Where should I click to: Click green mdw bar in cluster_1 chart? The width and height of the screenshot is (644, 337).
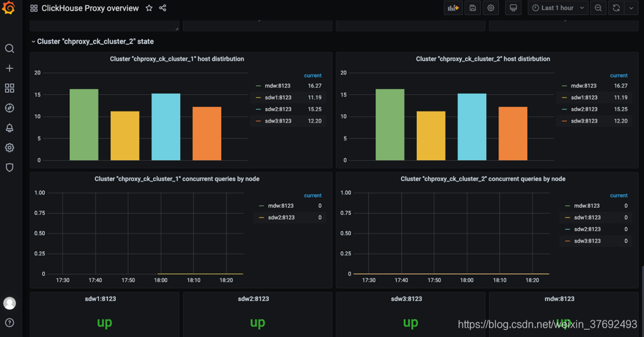[x=84, y=125]
